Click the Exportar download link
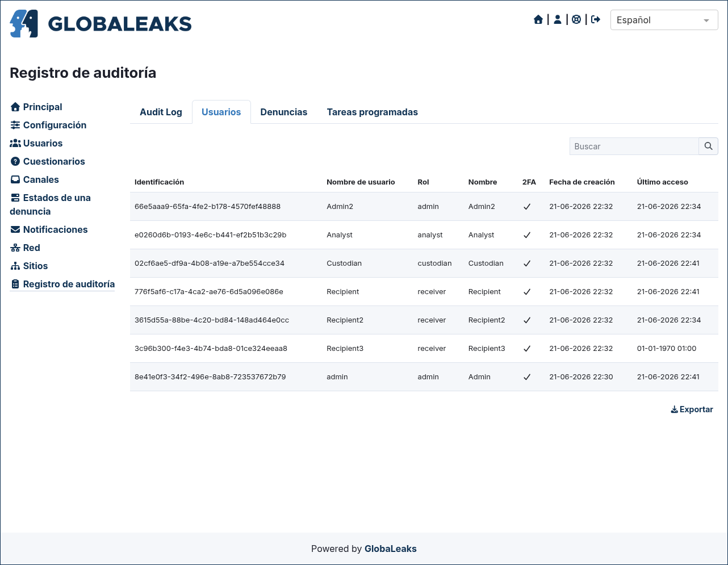728x565 pixels. pyautogui.click(x=692, y=409)
